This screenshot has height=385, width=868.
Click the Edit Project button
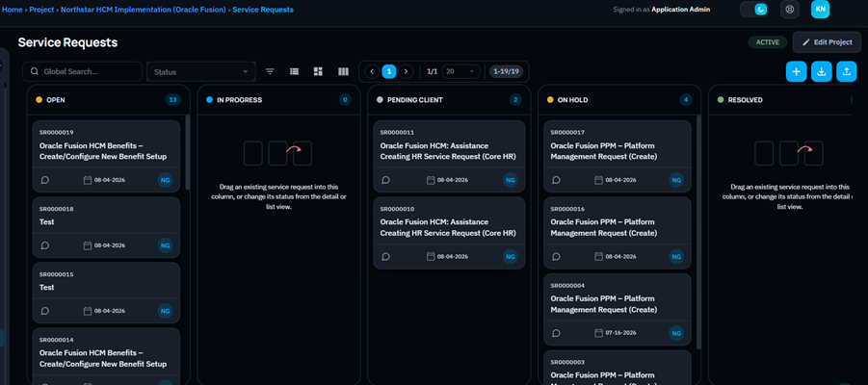point(827,42)
